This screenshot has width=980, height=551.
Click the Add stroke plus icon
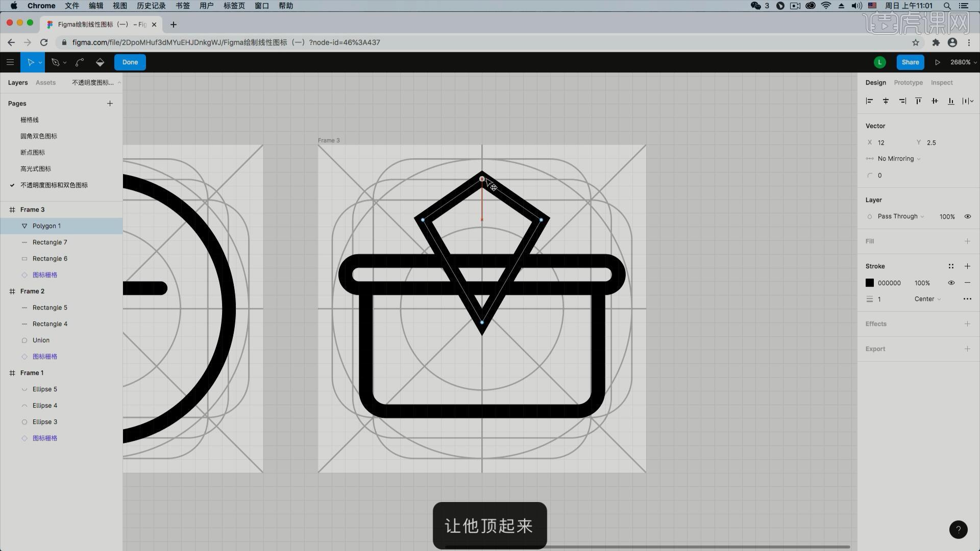968,266
